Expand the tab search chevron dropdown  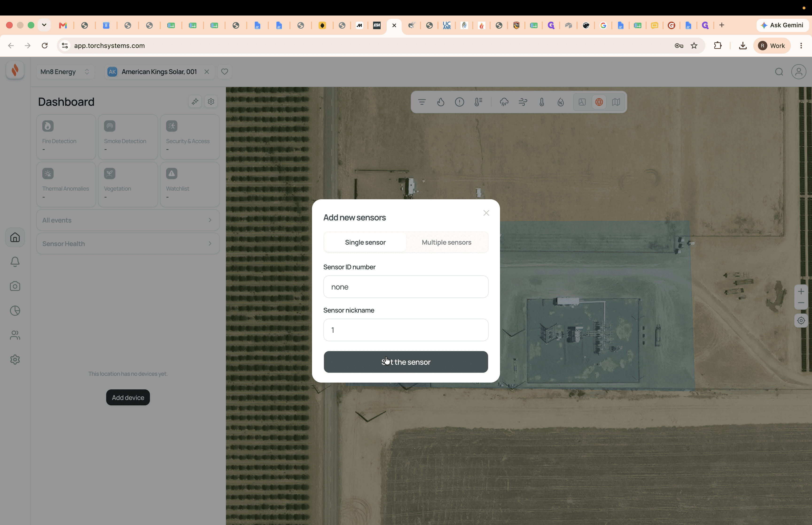pyautogui.click(x=44, y=25)
